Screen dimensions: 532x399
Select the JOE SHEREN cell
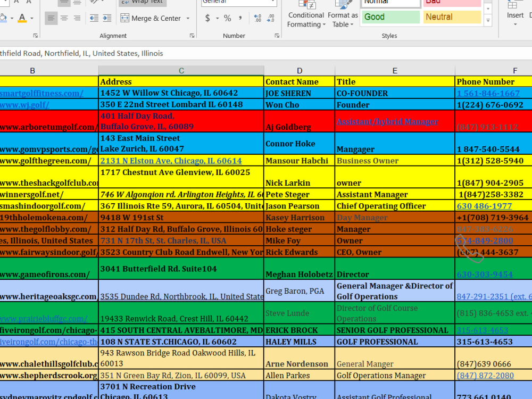tap(299, 93)
